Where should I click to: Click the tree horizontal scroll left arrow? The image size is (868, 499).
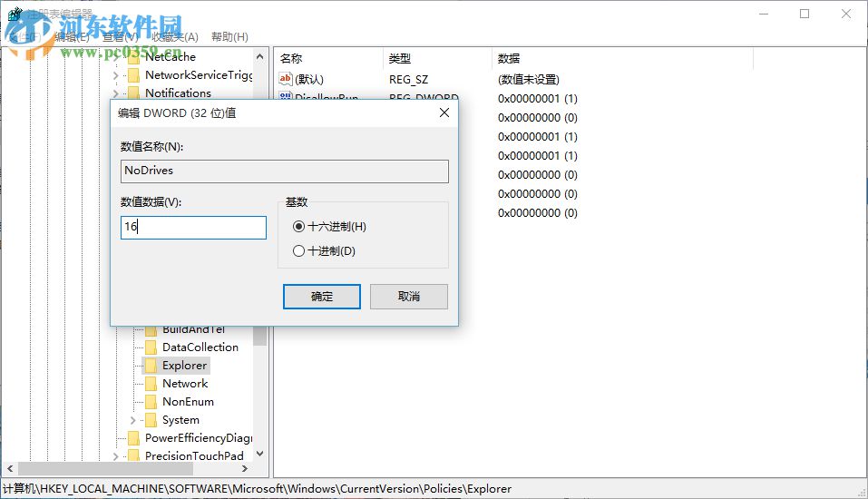(10, 468)
